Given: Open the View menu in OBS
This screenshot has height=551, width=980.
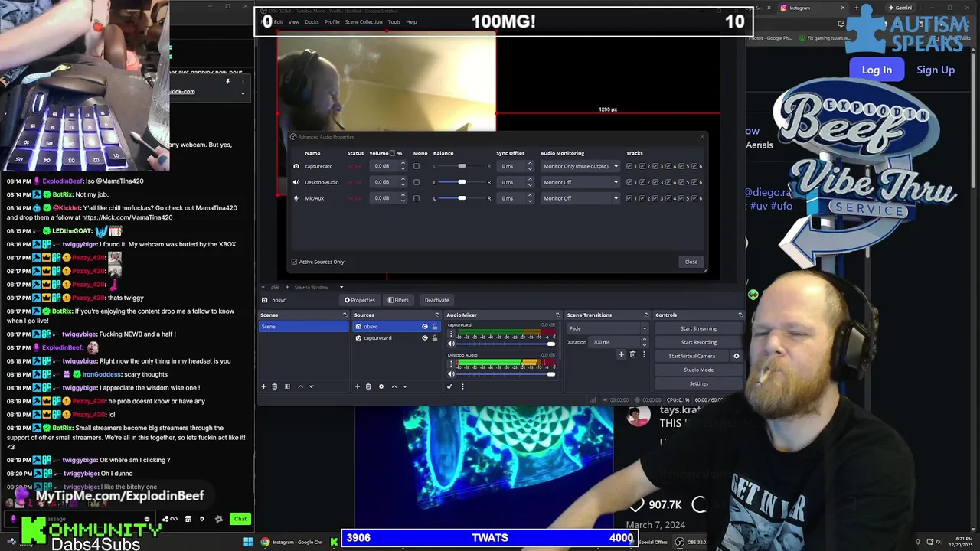Looking at the screenshot, I should (x=293, y=22).
